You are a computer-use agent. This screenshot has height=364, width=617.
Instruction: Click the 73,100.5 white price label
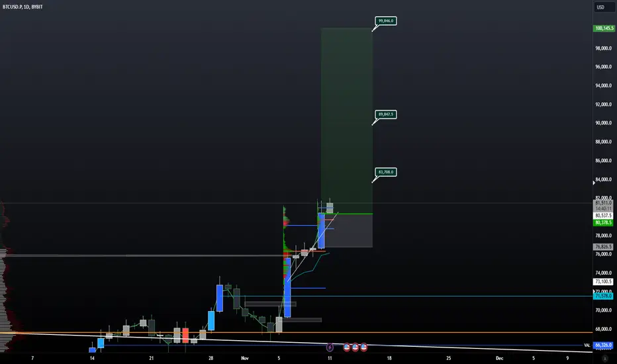(603, 282)
